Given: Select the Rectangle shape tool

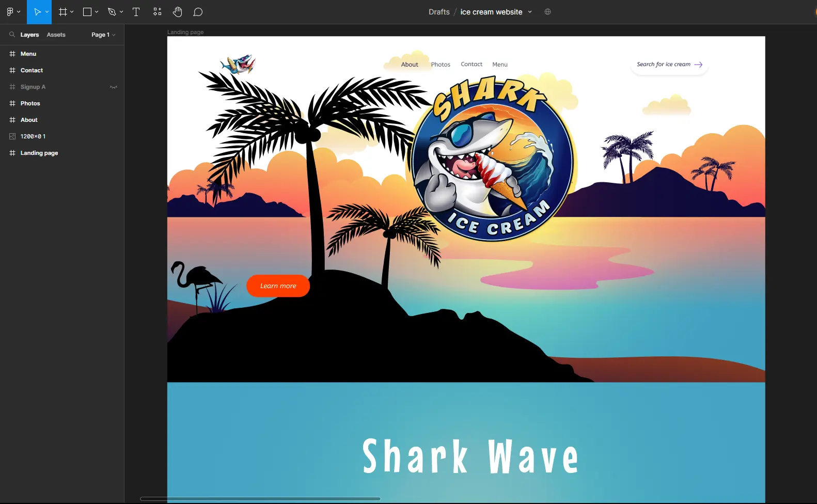Looking at the screenshot, I should pos(87,12).
